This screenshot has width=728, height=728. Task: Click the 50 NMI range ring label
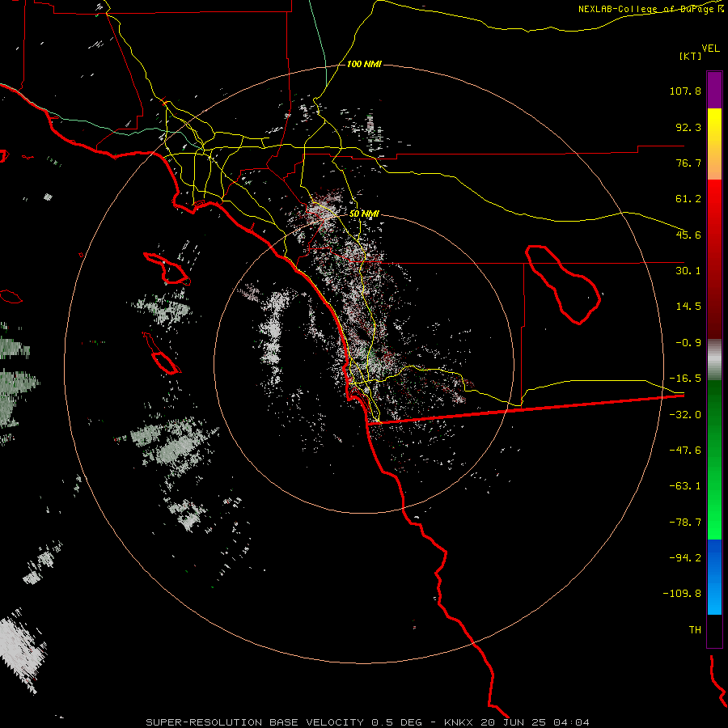(363, 214)
